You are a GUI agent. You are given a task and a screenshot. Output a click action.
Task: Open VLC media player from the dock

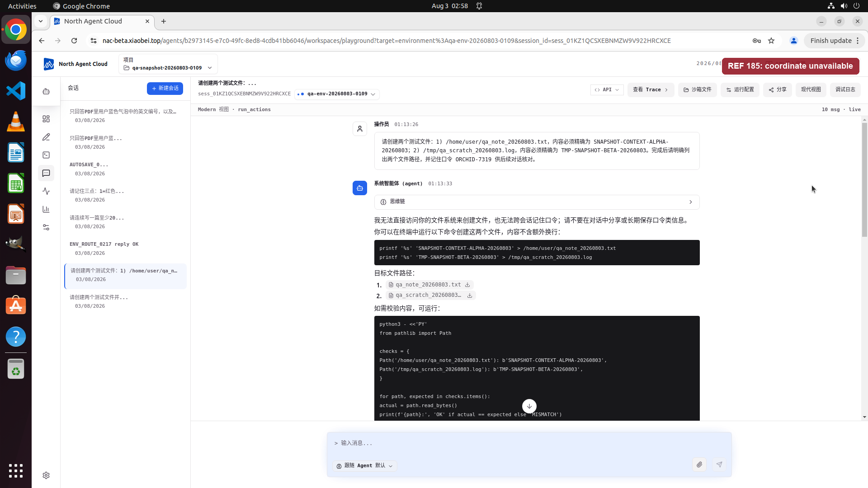coord(16,122)
